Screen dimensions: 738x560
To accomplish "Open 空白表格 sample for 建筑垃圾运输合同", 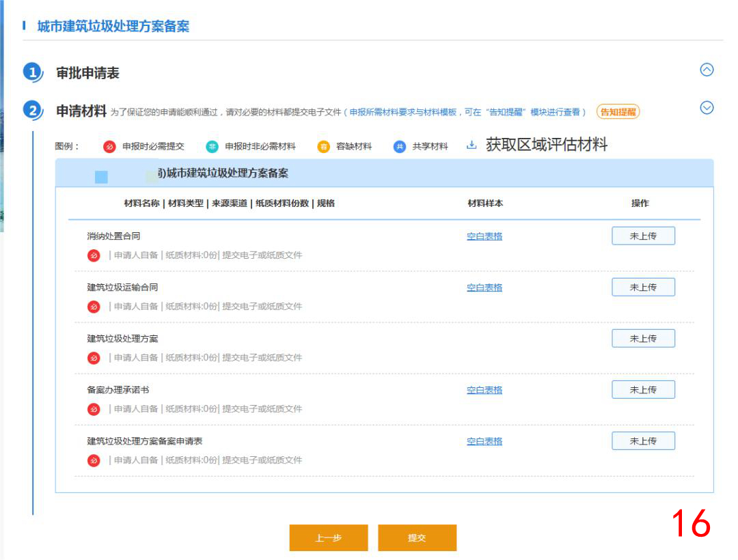I will (x=484, y=288).
